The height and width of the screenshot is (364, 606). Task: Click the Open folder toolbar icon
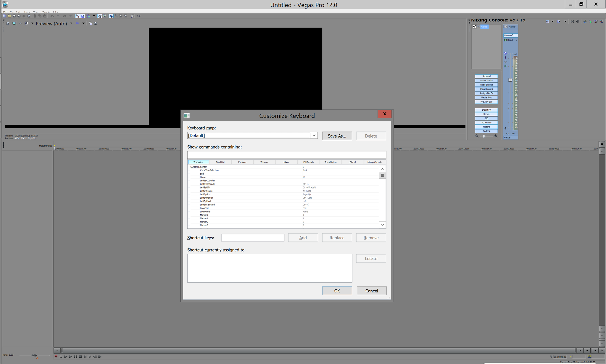(9, 16)
